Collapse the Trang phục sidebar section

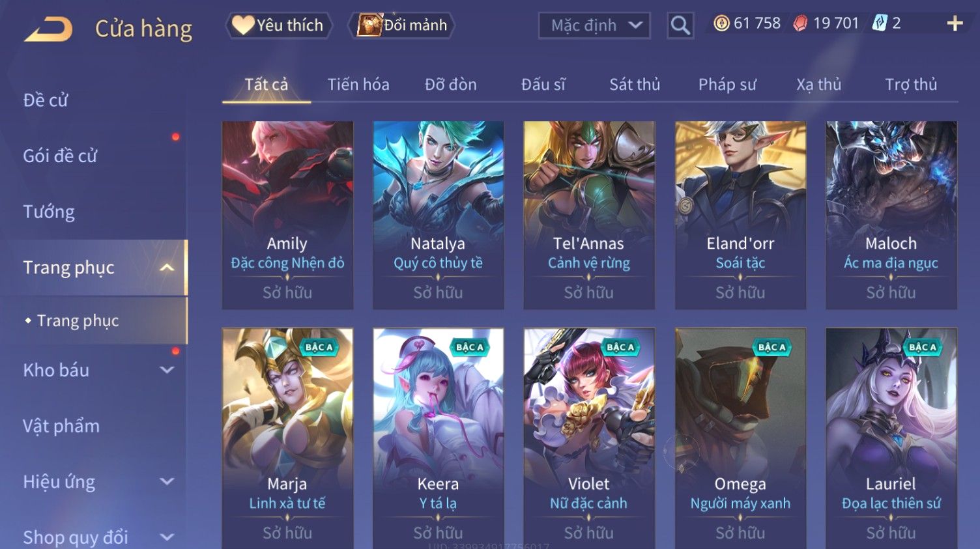[167, 268]
